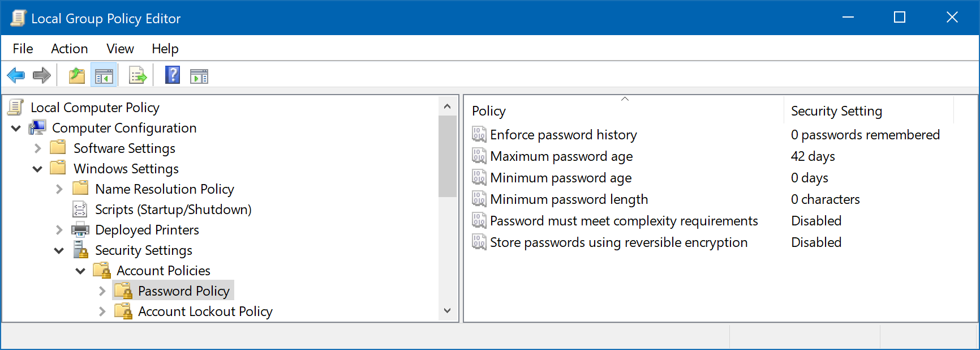This screenshot has height=350, width=980.
Task: Open the View menu
Action: pos(121,49)
